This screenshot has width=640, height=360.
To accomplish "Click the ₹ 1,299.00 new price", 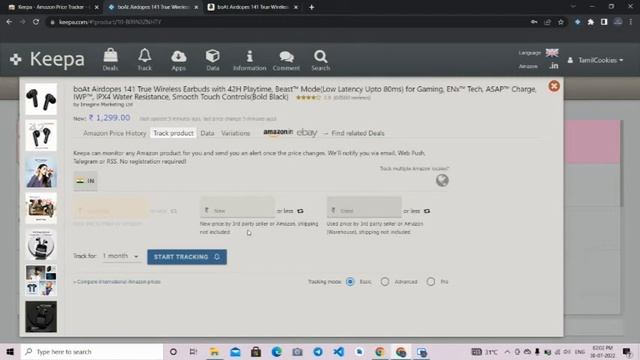I will pyautogui.click(x=109, y=118).
